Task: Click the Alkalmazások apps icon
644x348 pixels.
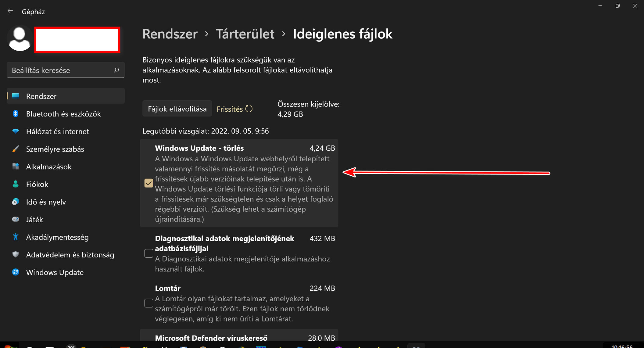Action: 16,167
